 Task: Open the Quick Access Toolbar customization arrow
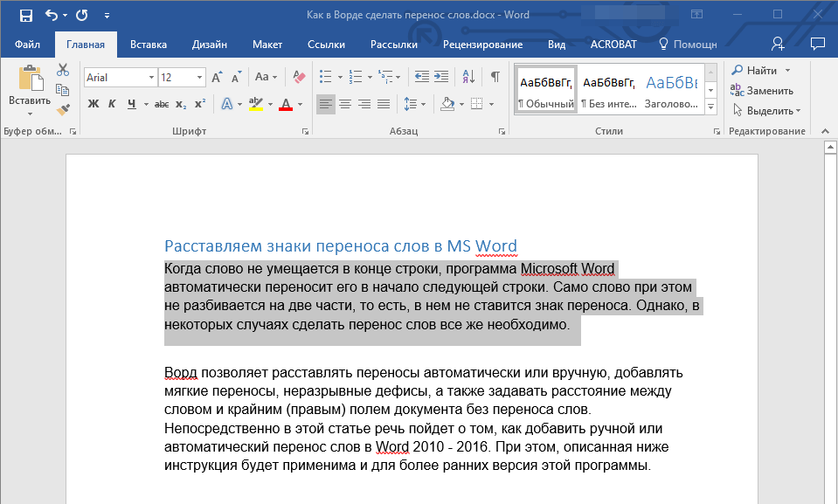click(107, 16)
